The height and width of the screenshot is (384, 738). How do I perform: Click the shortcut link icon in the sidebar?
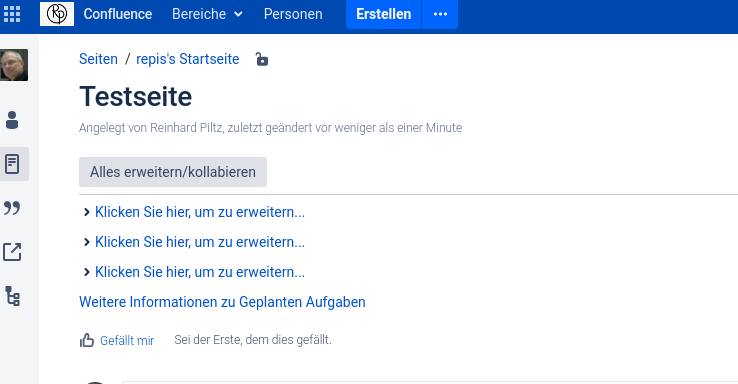click(x=12, y=252)
